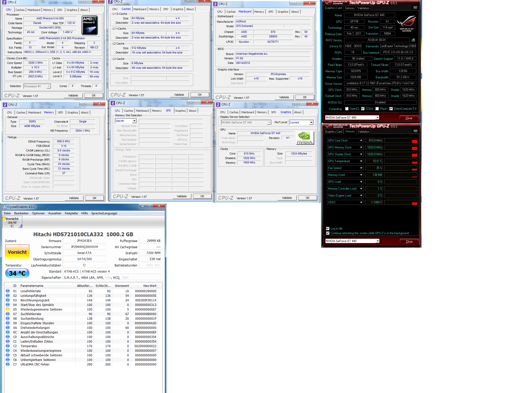Image resolution: width=532 pixels, height=393 pixels.
Task: Click yellow Vorsicht health status box
Action: 17,252
